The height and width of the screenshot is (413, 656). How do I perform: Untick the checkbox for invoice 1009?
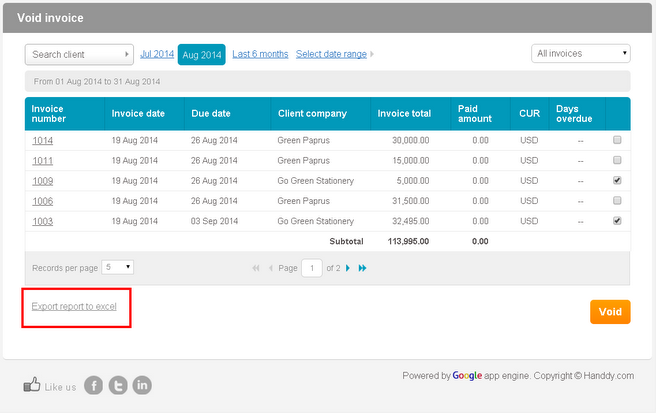tap(617, 180)
